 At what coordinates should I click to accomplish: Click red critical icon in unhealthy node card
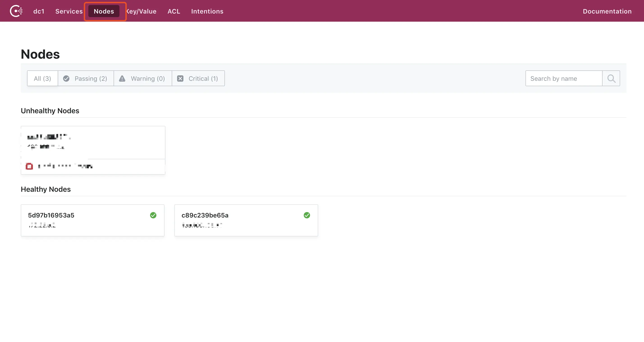tap(29, 166)
